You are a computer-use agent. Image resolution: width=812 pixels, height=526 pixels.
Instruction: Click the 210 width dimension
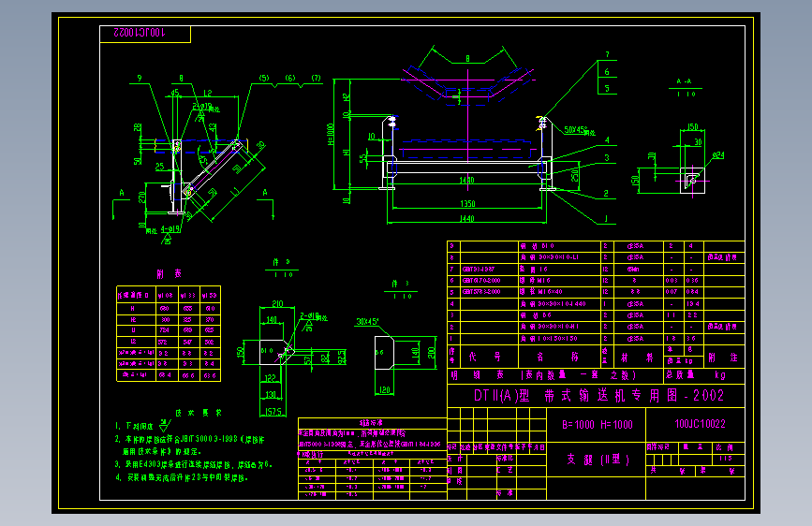277,304
